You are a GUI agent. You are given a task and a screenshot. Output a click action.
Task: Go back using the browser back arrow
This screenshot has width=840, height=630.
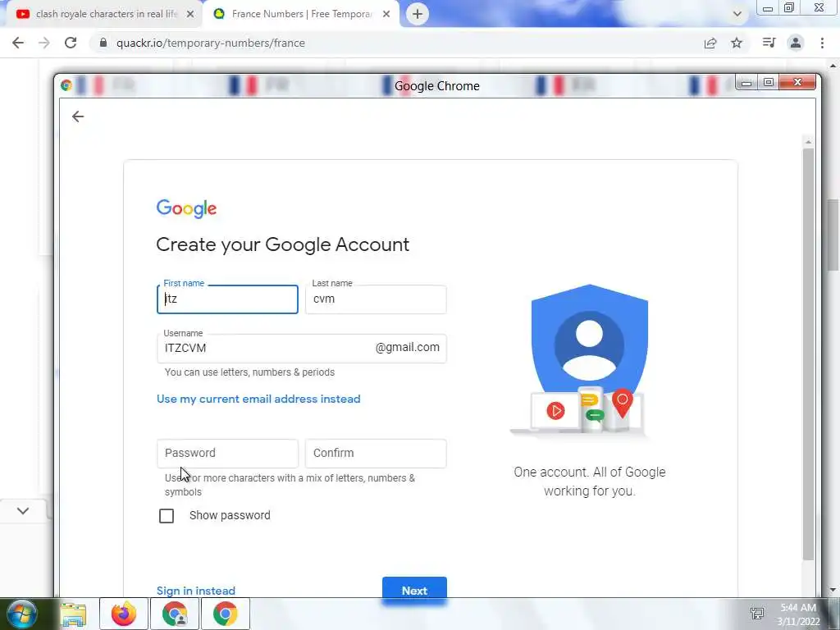(x=18, y=43)
